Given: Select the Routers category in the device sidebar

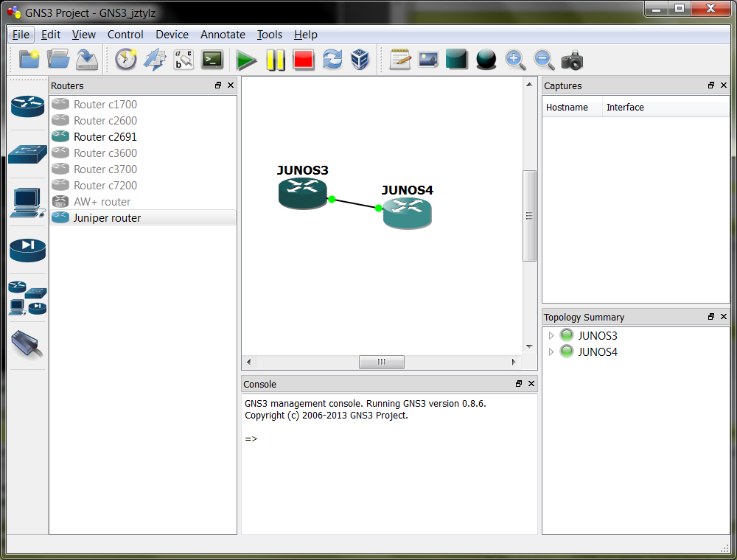Looking at the screenshot, I should pos(27,107).
